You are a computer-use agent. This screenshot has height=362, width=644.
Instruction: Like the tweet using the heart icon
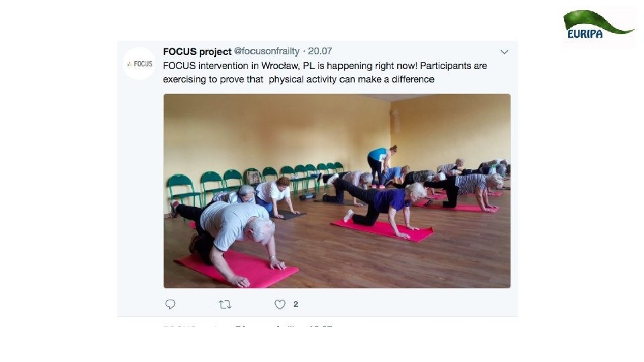pos(280,304)
